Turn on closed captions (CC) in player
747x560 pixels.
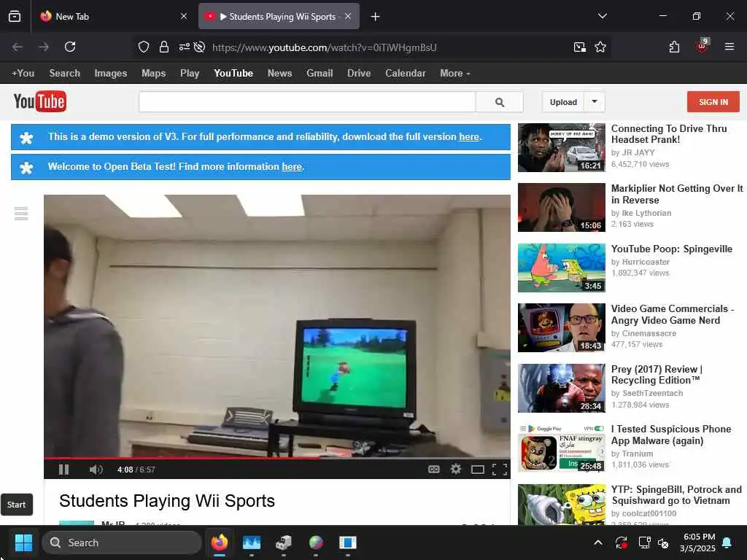[x=433, y=470]
